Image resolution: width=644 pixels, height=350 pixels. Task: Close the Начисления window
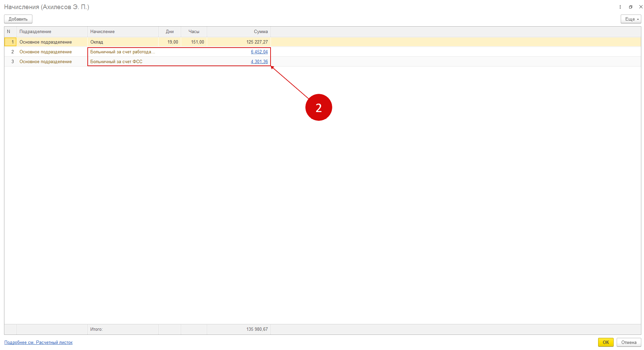[x=641, y=7]
